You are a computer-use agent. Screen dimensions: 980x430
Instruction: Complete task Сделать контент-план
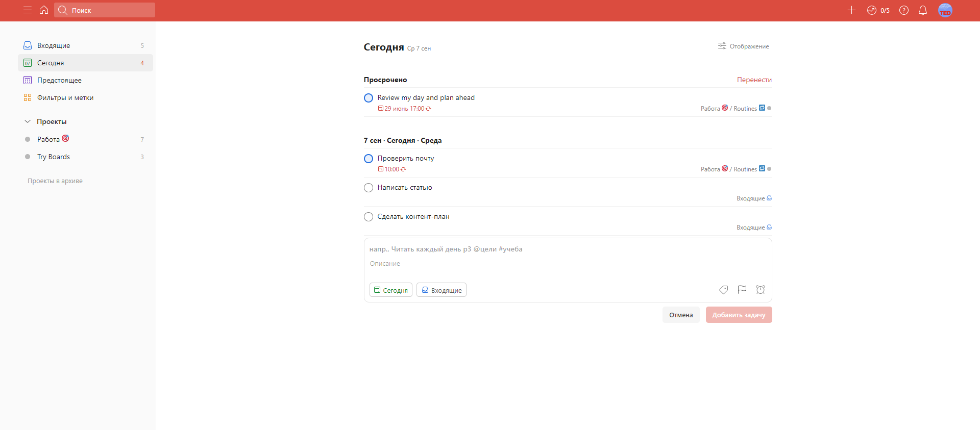369,217
